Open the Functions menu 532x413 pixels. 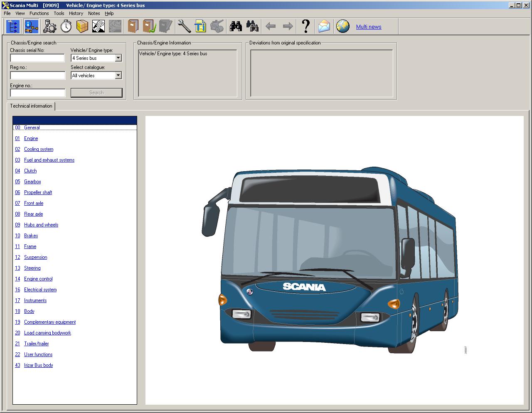[x=39, y=13]
